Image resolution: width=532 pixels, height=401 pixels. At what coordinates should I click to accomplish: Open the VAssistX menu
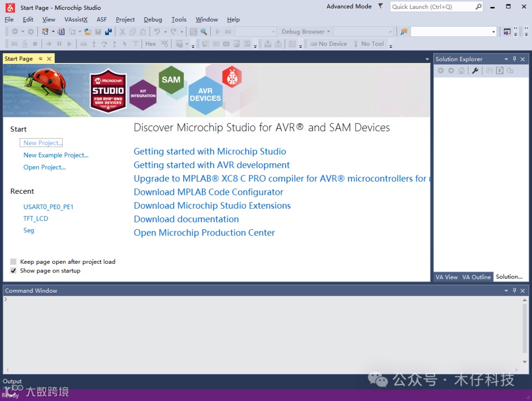tap(76, 19)
